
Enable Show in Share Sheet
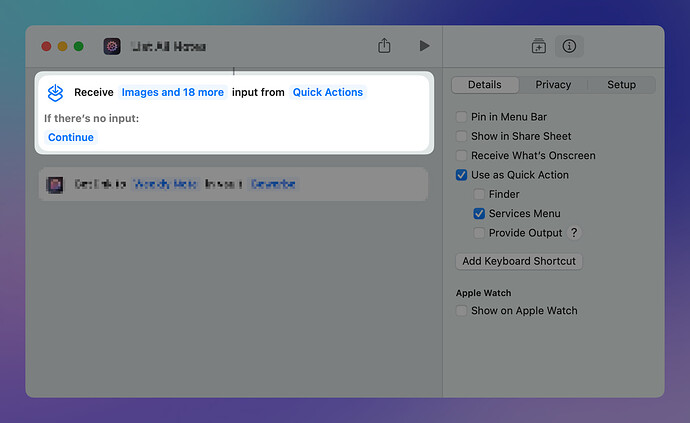coord(461,136)
